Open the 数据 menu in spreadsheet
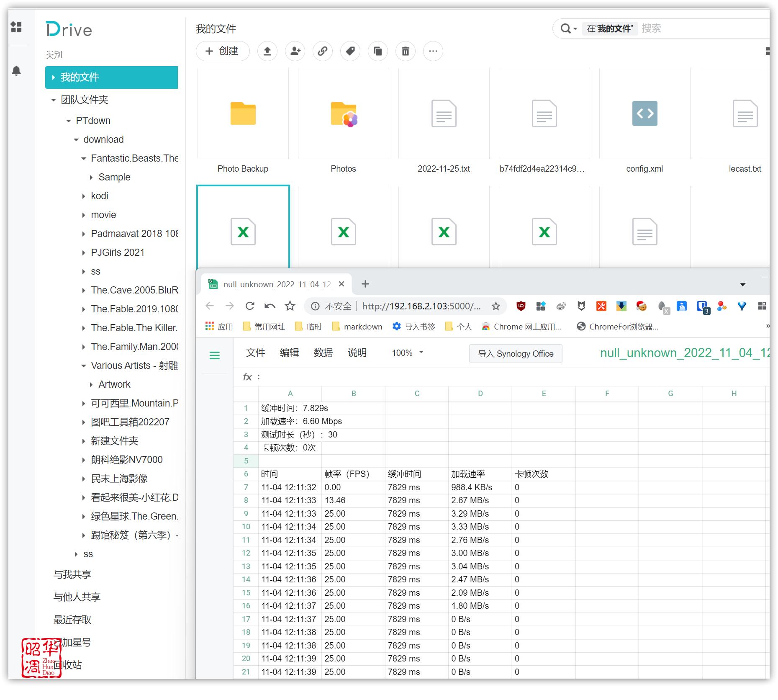The width and height of the screenshot is (778, 700). pyautogui.click(x=323, y=353)
